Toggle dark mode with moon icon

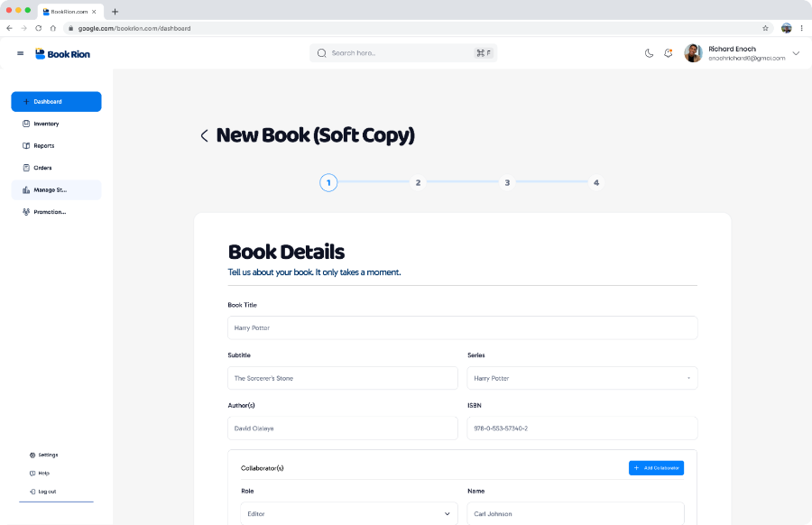pos(649,53)
